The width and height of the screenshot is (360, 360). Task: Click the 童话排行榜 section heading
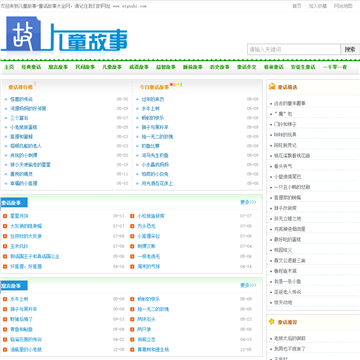click(x=21, y=87)
